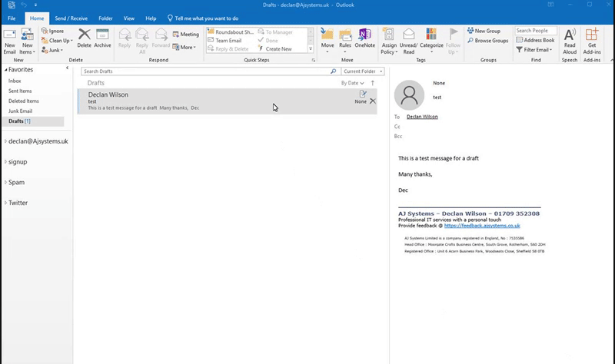The height and width of the screenshot is (364, 615).
Task: Delete the Declan Wilson draft using X
Action: pyautogui.click(x=373, y=101)
